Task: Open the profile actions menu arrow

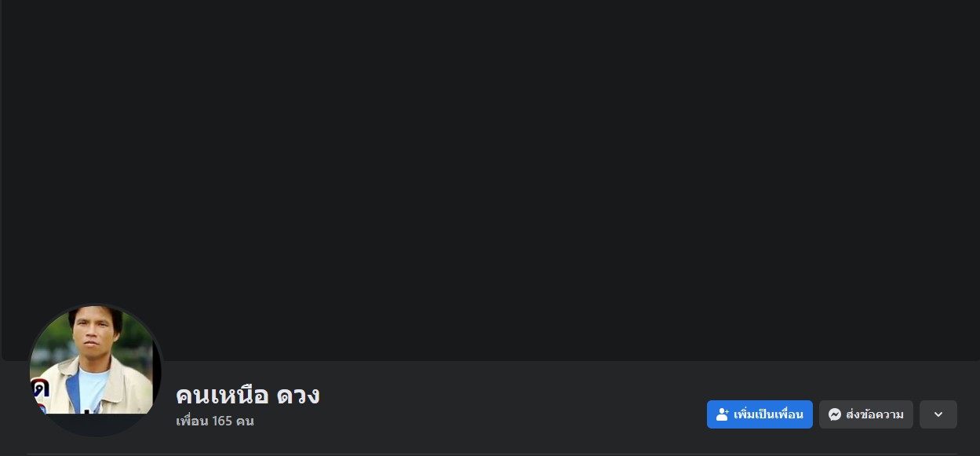Action: pyautogui.click(x=938, y=414)
